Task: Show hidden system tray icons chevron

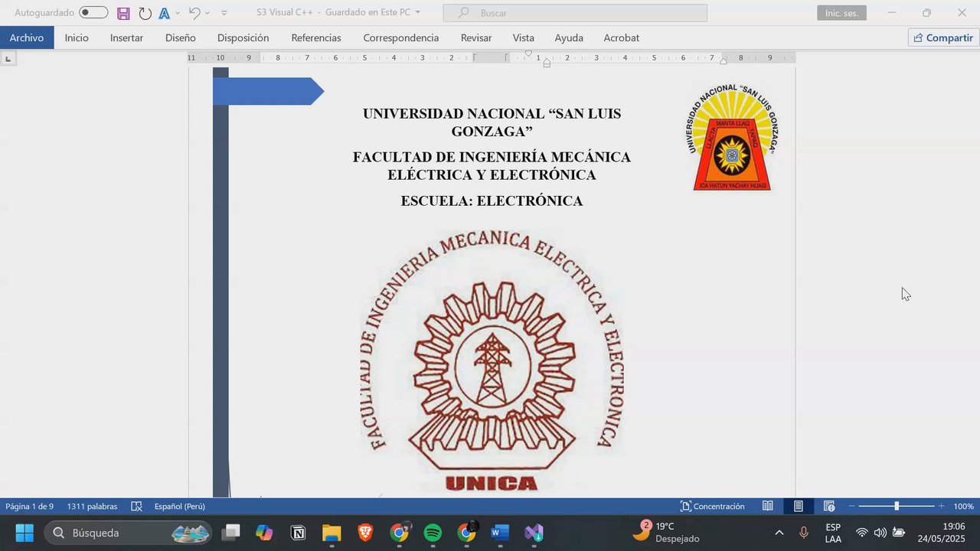Action: coord(779,533)
